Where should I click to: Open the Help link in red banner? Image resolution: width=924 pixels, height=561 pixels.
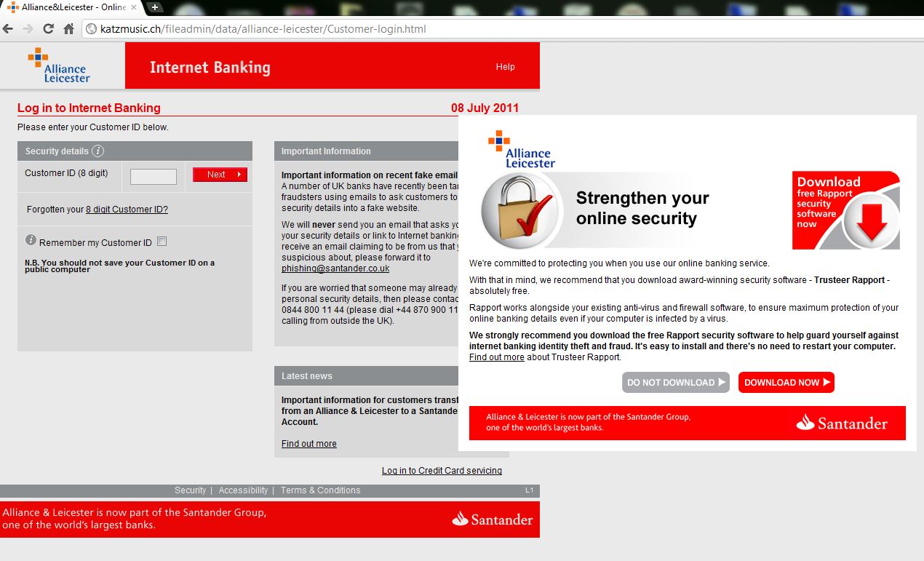click(x=505, y=67)
